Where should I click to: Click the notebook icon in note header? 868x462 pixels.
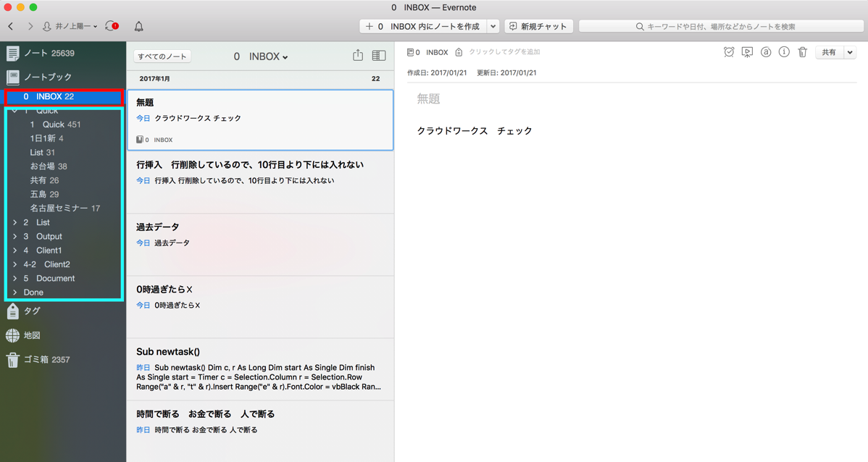click(410, 52)
